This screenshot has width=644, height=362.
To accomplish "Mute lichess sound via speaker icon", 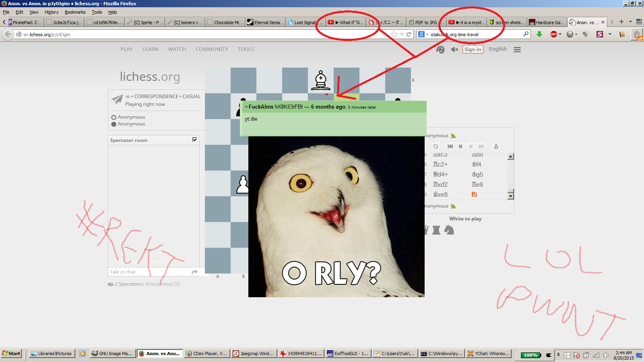I will pos(454,49).
